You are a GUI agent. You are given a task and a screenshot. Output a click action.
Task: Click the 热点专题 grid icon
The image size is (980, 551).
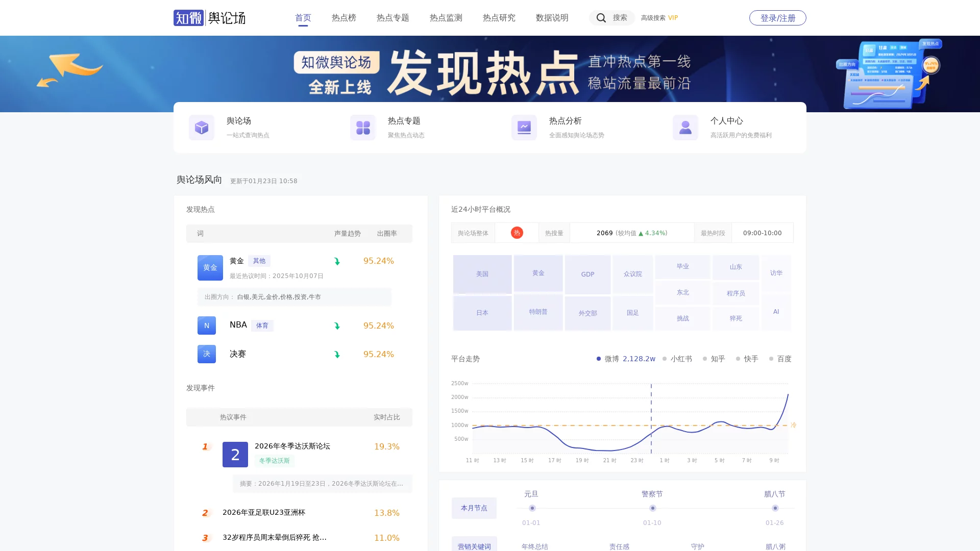click(362, 127)
